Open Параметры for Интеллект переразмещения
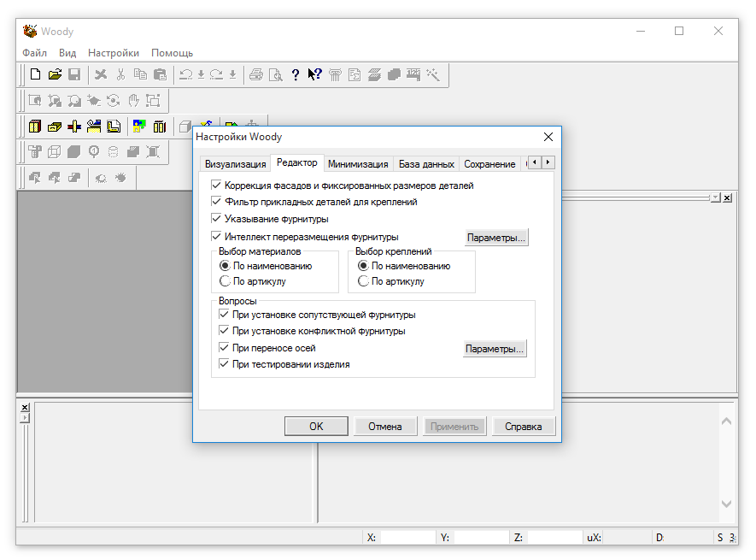756x560 pixels. (496, 238)
